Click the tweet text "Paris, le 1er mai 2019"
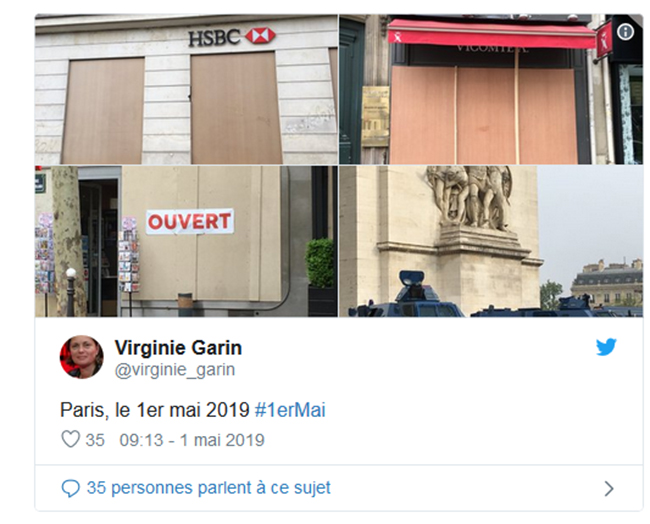The width and height of the screenshot is (650, 524). pyautogui.click(x=155, y=410)
